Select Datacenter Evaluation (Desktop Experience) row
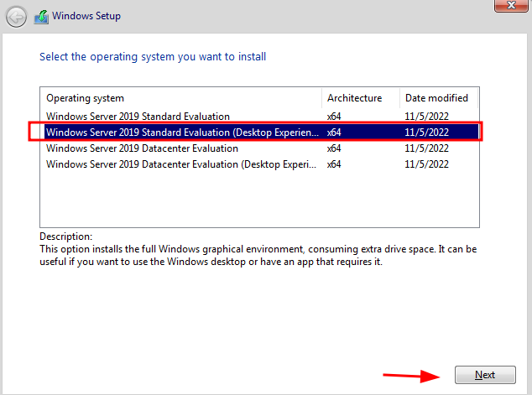 click(259, 164)
